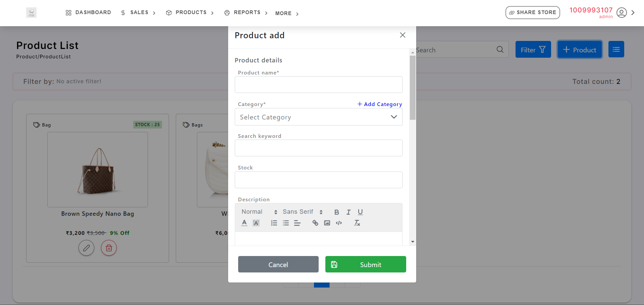
Task: Click the code block icon
Action: tap(339, 223)
